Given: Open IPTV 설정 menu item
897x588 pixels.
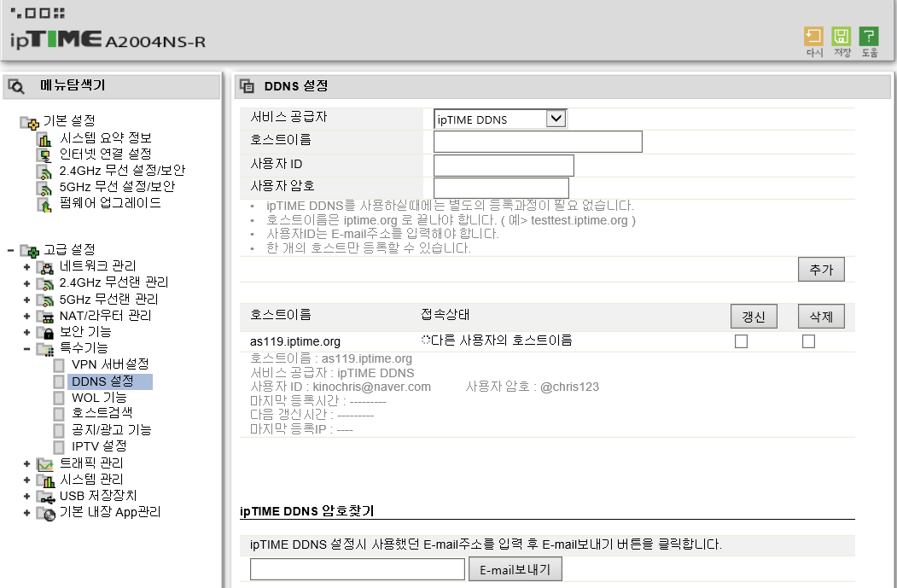Looking at the screenshot, I should 99,446.
